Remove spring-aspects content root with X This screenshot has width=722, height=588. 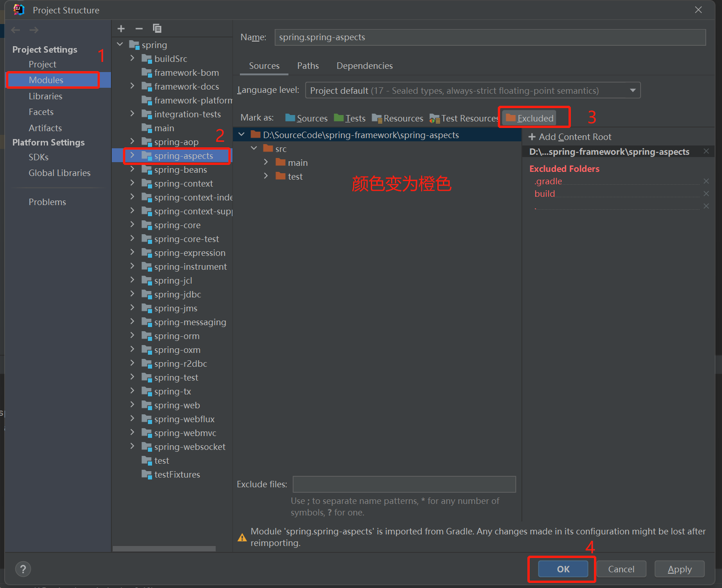coord(706,151)
